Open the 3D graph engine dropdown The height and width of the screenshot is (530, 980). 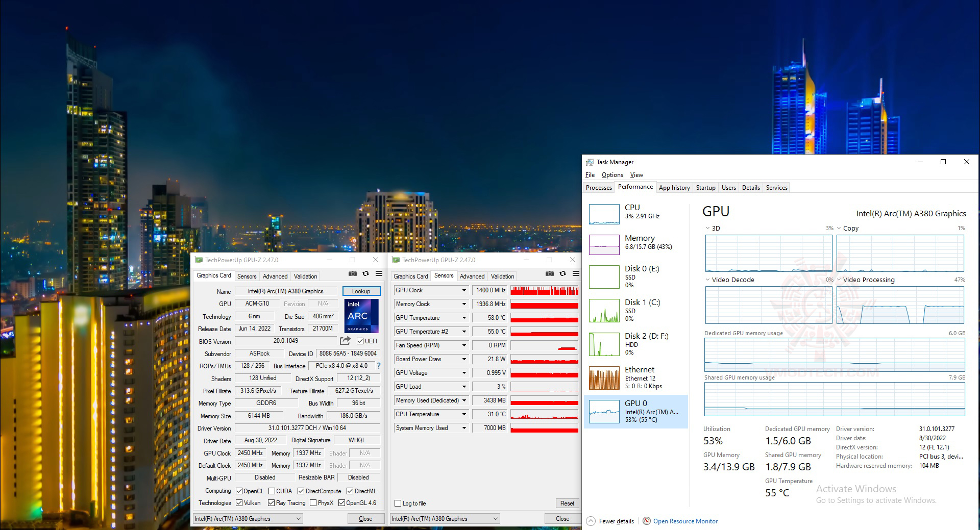coord(707,228)
